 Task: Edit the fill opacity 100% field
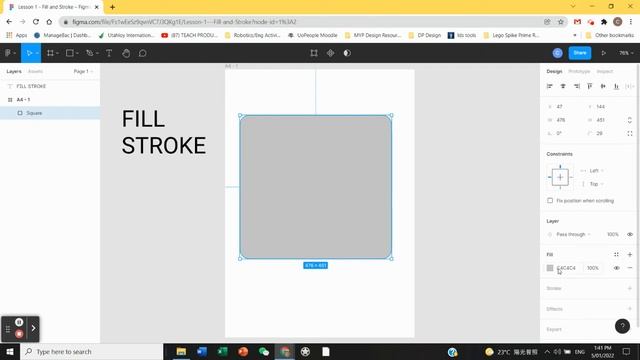point(593,268)
